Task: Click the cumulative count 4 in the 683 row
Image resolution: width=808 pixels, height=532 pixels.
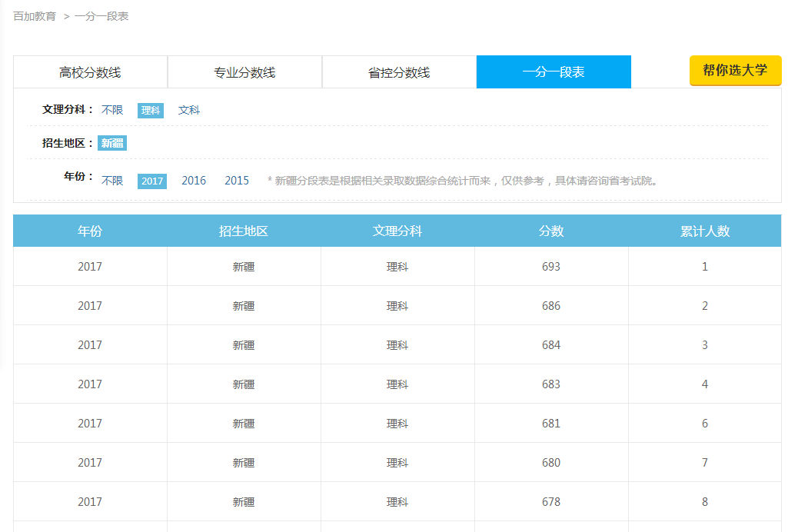Action: point(705,384)
